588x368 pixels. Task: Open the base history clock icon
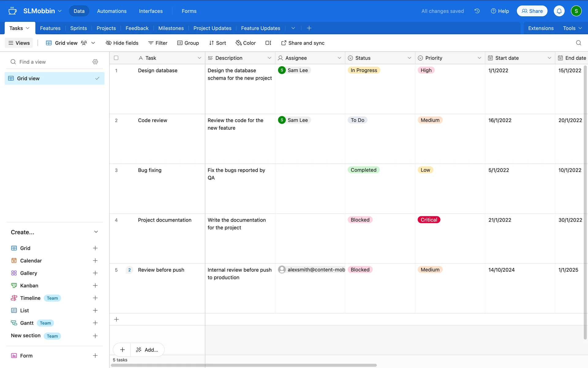477,11
